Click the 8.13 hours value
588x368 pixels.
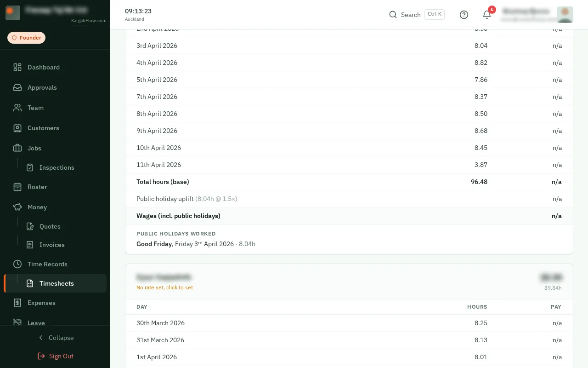click(x=481, y=340)
